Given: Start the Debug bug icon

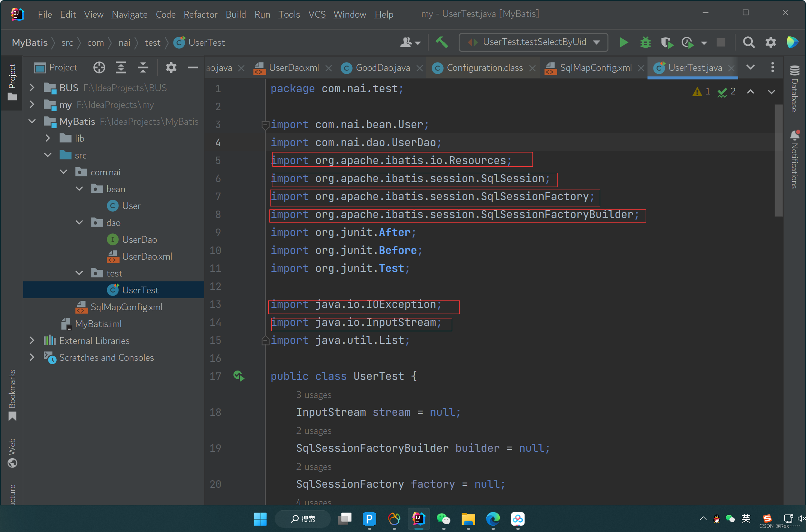Looking at the screenshot, I should click(x=645, y=42).
